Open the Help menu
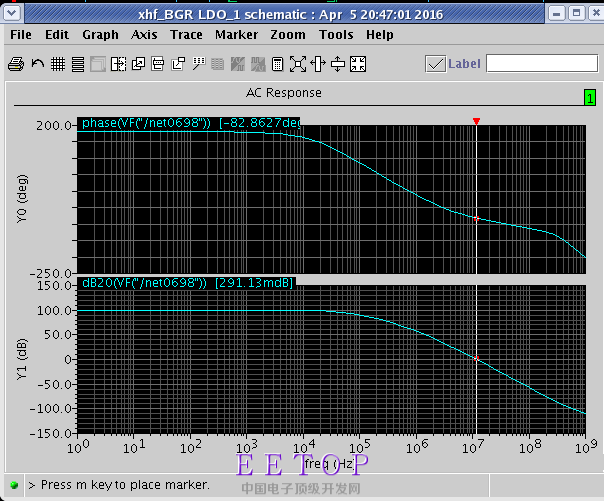This screenshot has height=501, width=604. coord(380,35)
